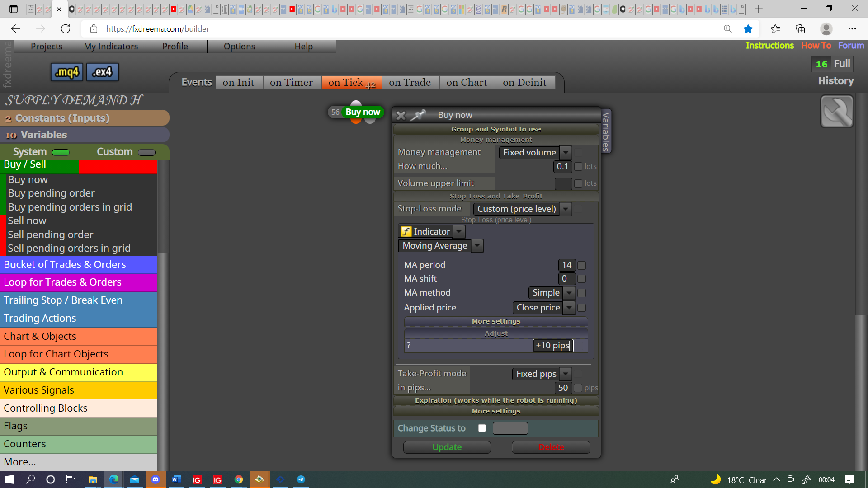This screenshot has height=488, width=868.
Task: Tick the MA period checkbox
Action: [582, 265]
